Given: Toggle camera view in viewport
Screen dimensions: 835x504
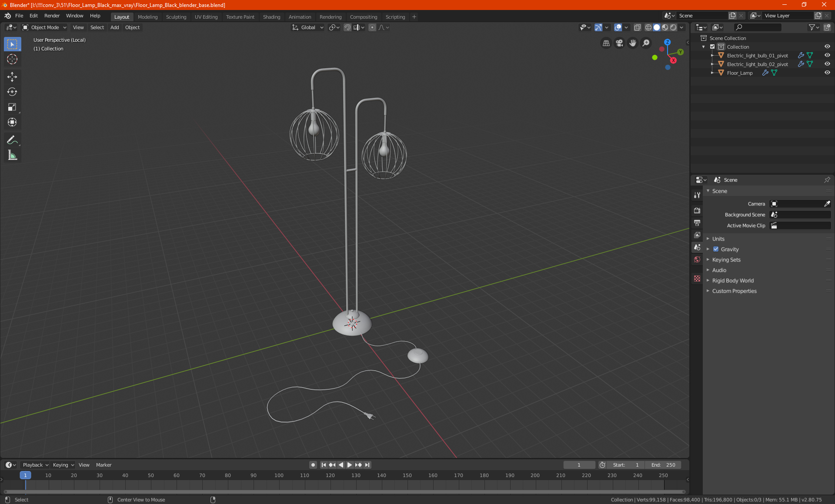Looking at the screenshot, I should tap(619, 43).
